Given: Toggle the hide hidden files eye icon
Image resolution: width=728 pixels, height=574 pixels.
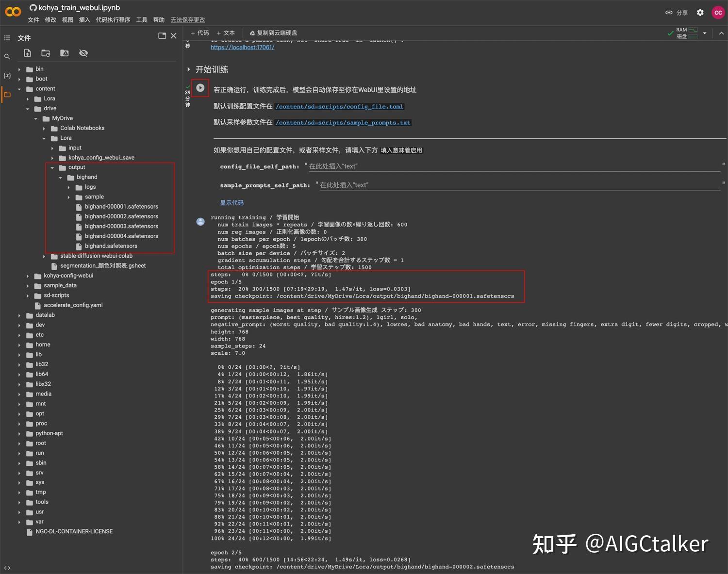Looking at the screenshot, I should pos(83,52).
